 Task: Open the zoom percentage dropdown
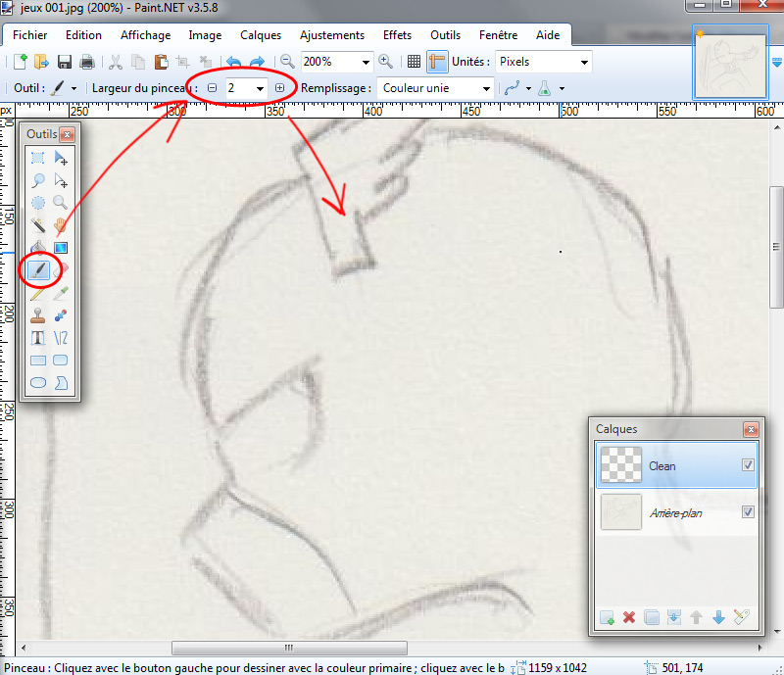coord(366,62)
